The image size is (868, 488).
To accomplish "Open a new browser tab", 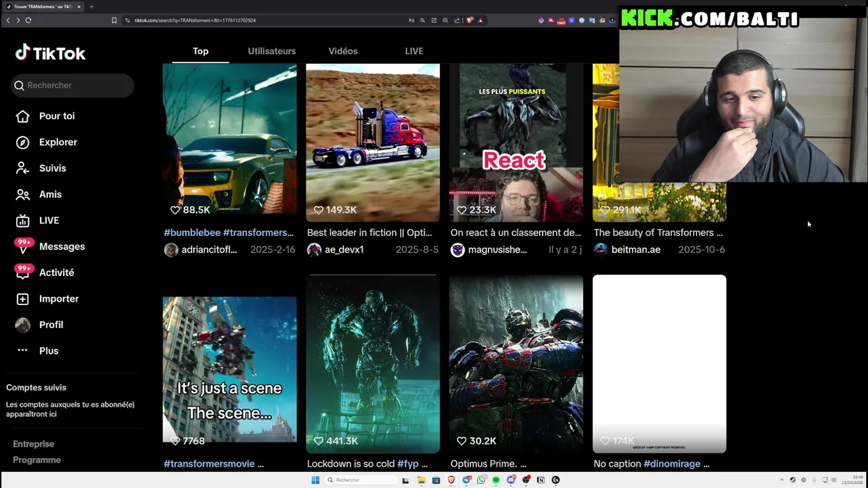I will [91, 7].
